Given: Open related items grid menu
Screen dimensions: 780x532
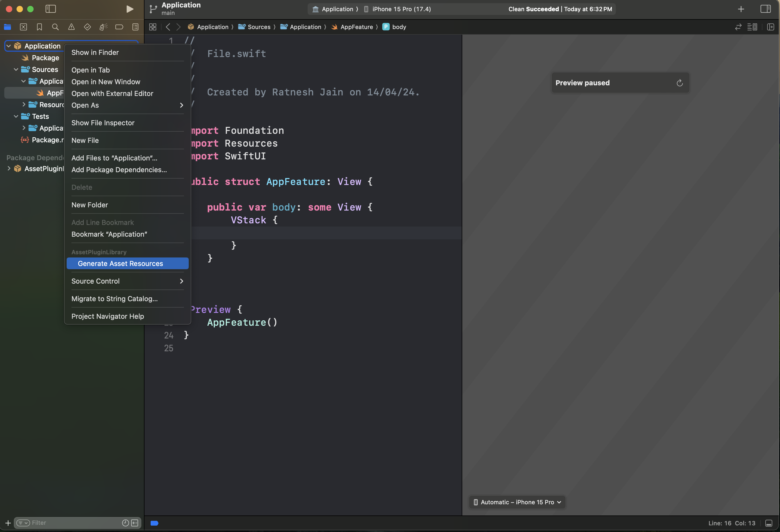Looking at the screenshot, I should click(x=153, y=27).
